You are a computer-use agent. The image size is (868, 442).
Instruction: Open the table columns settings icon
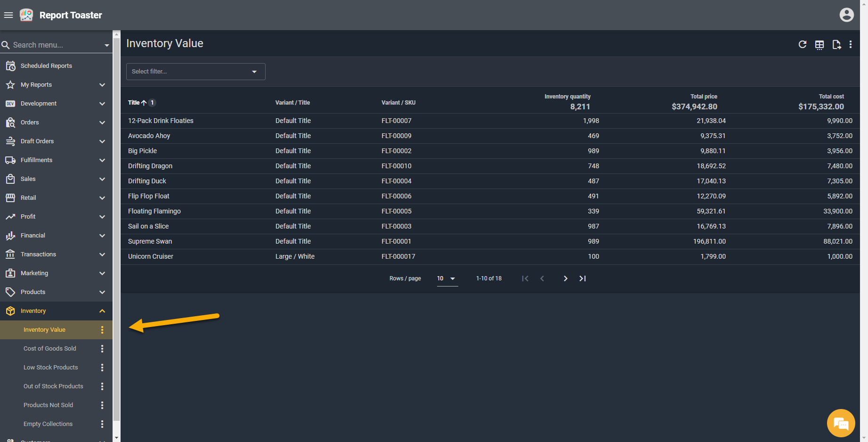[x=819, y=45]
